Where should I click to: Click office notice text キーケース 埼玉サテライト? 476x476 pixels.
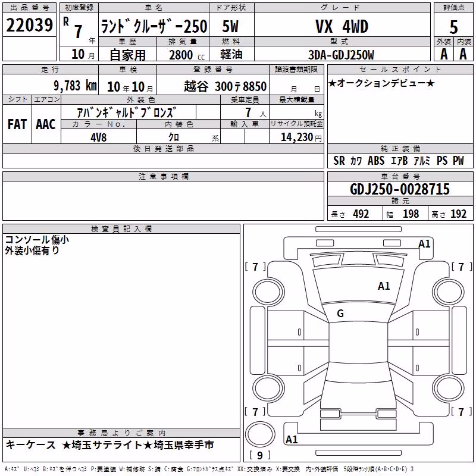pyautogui.click(x=109, y=445)
